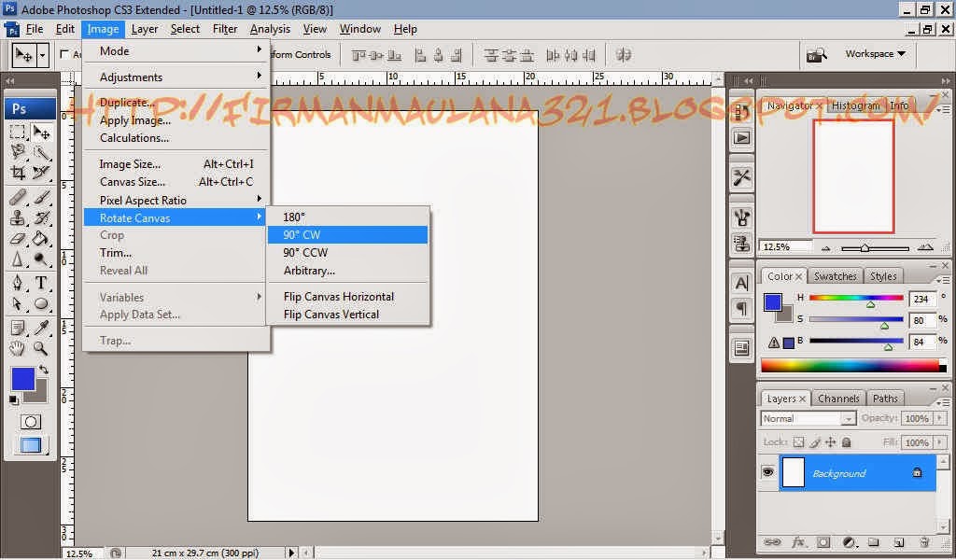
Task: Click the foreground color swatch in toolbox
Action: pyautogui.click(x=23, y=378)
